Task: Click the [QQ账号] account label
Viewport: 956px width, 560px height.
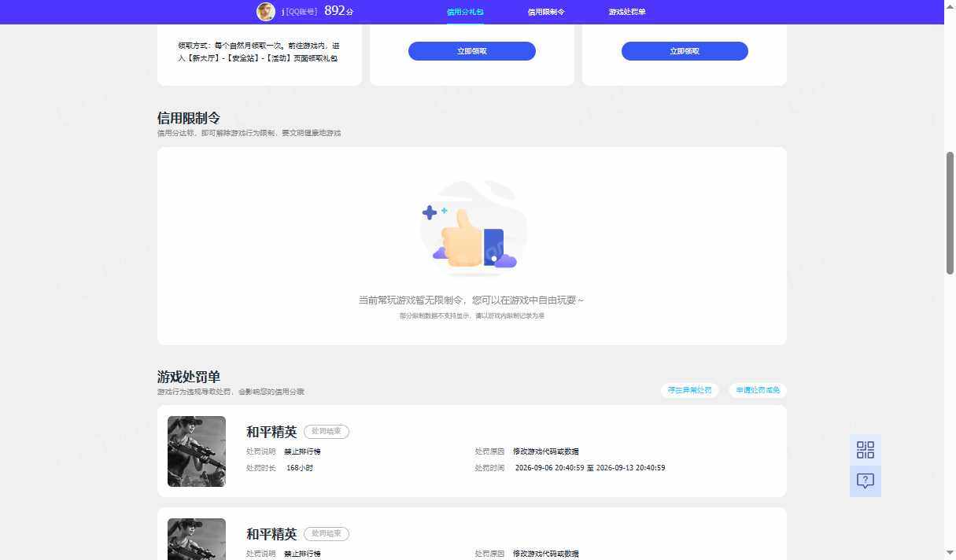Action: point(301,12)
